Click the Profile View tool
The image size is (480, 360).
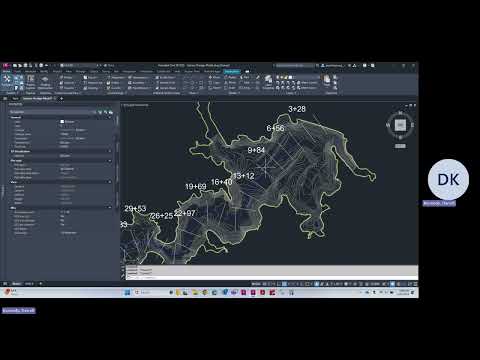click(165, 77)
